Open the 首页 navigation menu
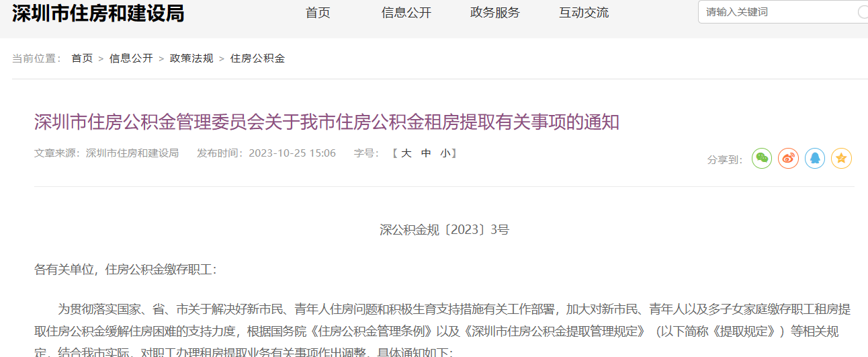 [x=318, y=13]
